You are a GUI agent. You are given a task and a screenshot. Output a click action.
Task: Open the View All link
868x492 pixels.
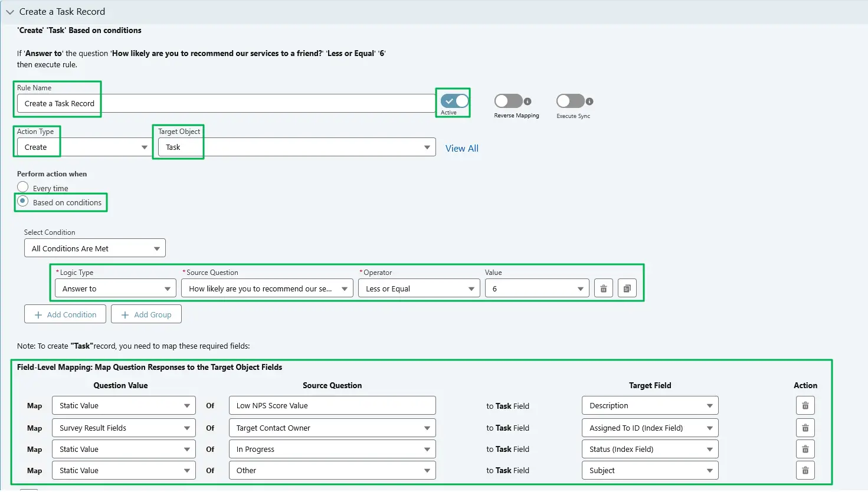point(462,148)
